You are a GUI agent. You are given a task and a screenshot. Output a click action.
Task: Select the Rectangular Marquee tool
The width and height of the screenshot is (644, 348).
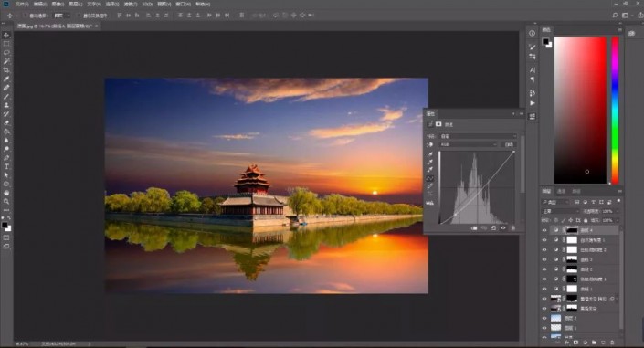coord(6,44)
